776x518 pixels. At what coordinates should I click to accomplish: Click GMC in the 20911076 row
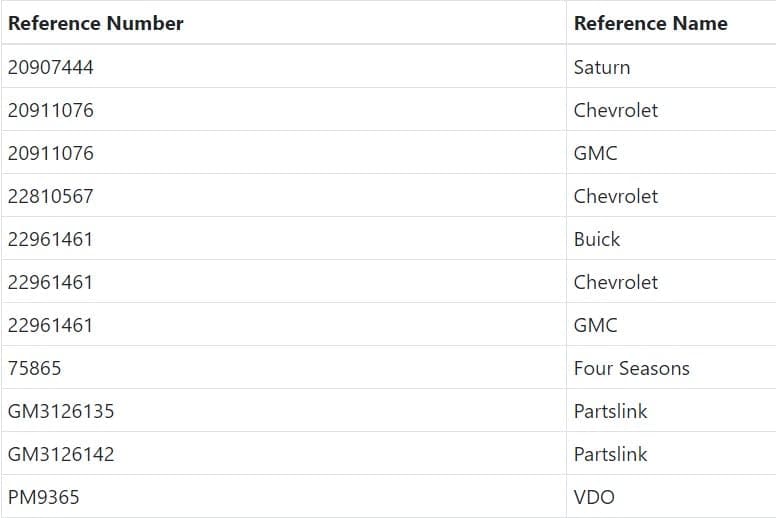(596, 153)
